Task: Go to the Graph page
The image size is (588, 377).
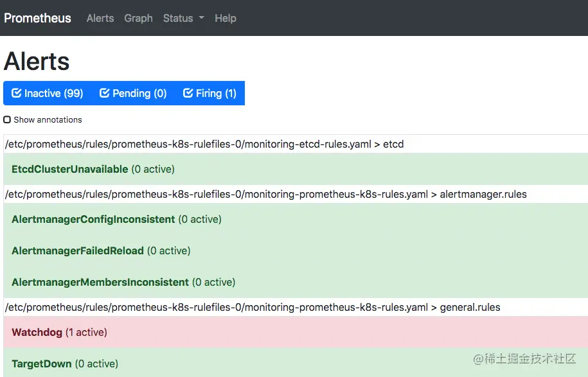Action: click(x=138, y=18)
